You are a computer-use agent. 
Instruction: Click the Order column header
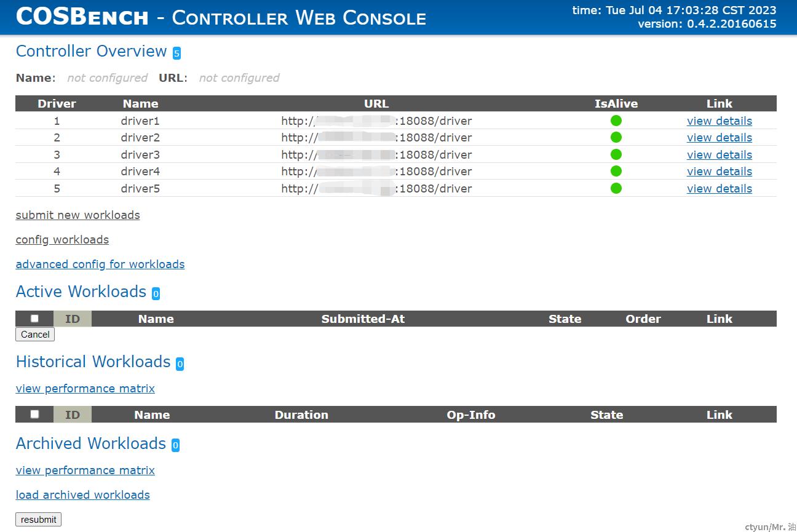643,319
